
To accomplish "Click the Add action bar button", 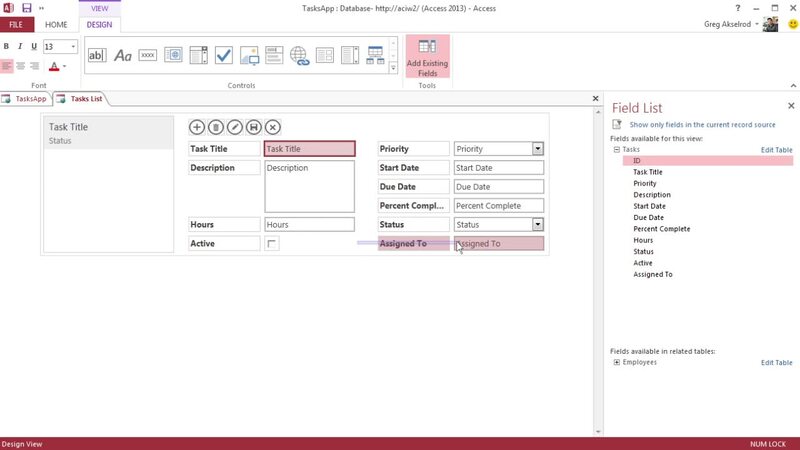I will click(197, 127).
